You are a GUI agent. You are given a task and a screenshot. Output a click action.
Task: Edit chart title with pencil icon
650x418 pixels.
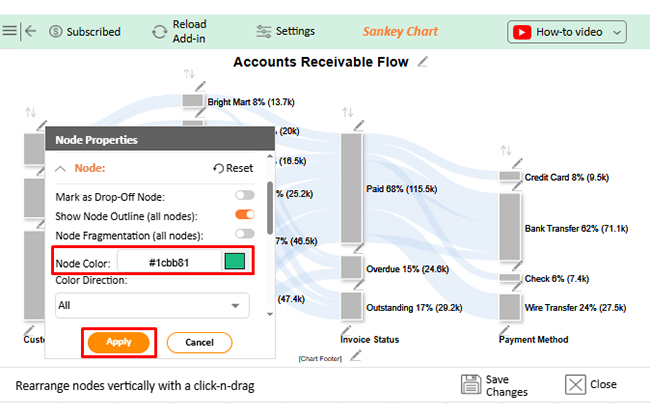click(x=424, y=63)
